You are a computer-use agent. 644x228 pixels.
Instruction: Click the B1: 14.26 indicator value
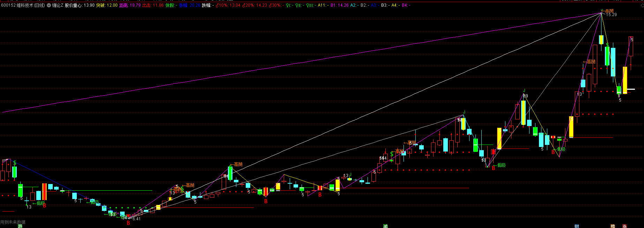click(x=339, y=6)
